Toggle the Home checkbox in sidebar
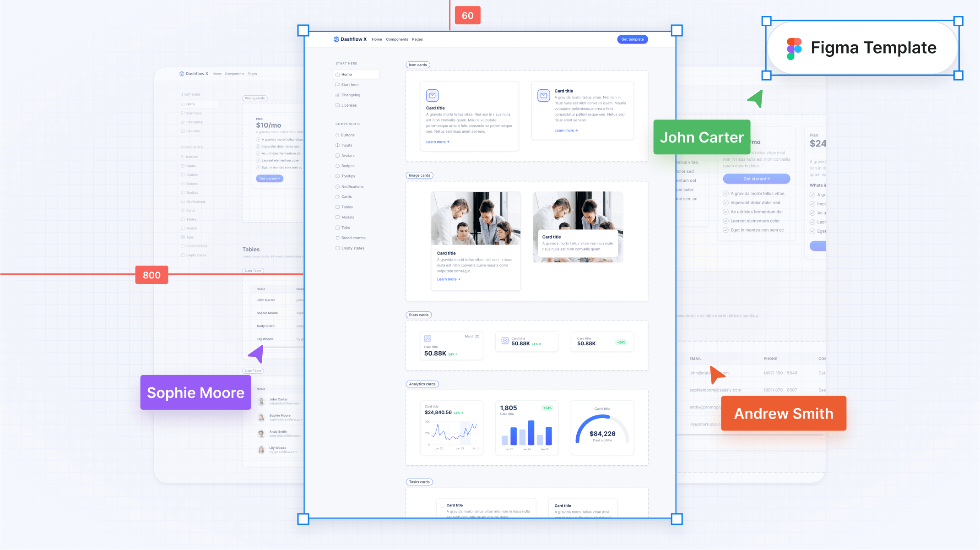Screen dimensions: 980x550 337,74
